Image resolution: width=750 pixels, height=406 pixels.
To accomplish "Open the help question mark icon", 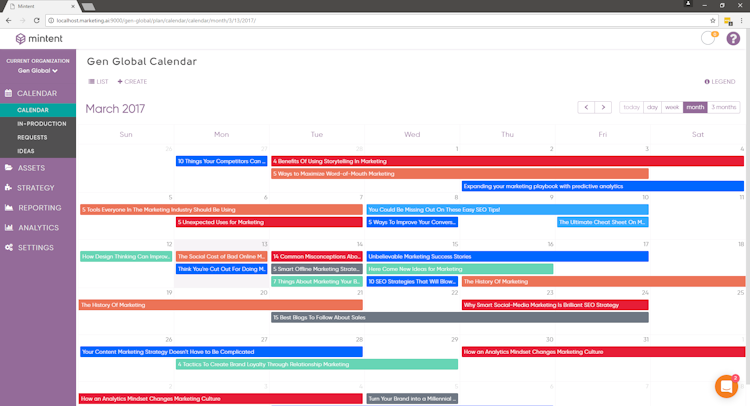I will coord(733,38).
